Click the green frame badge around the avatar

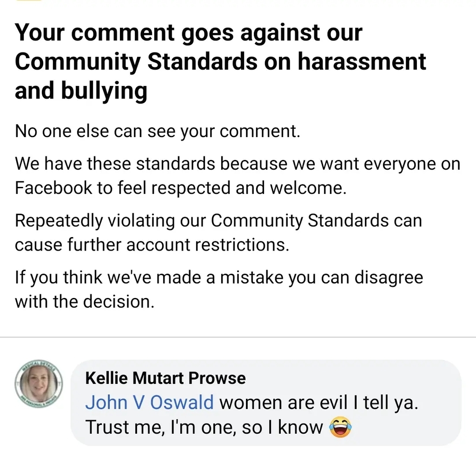(x=38, y=364)
